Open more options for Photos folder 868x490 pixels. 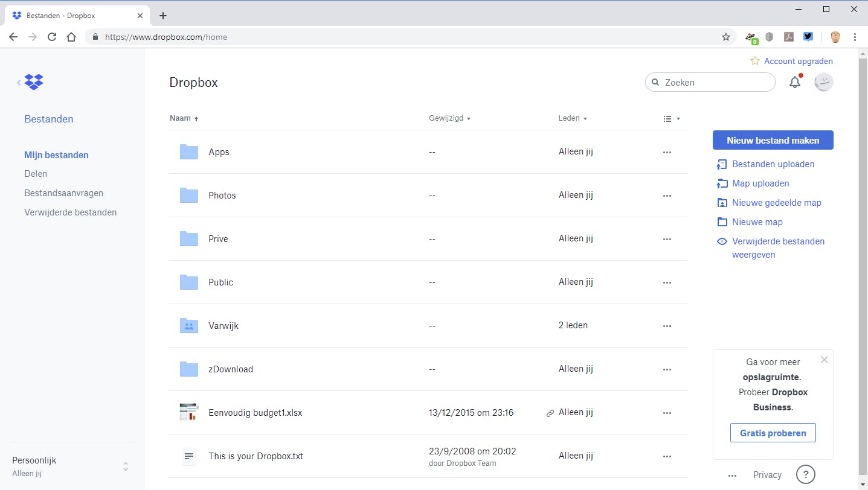point(667,196)
